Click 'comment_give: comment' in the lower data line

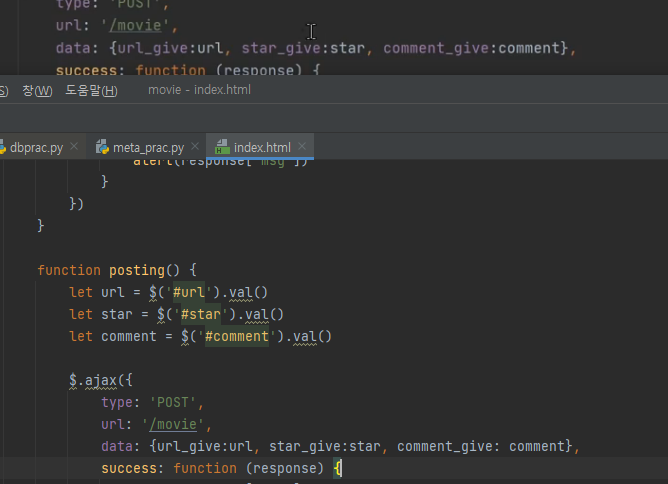tap(481, 447)
